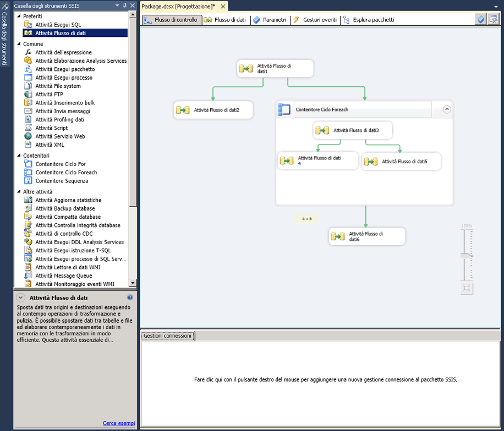Switch to Flusso di controllo tab
Image resolution: width=504 pixels, height=431 pixels.
coord(172,20)
